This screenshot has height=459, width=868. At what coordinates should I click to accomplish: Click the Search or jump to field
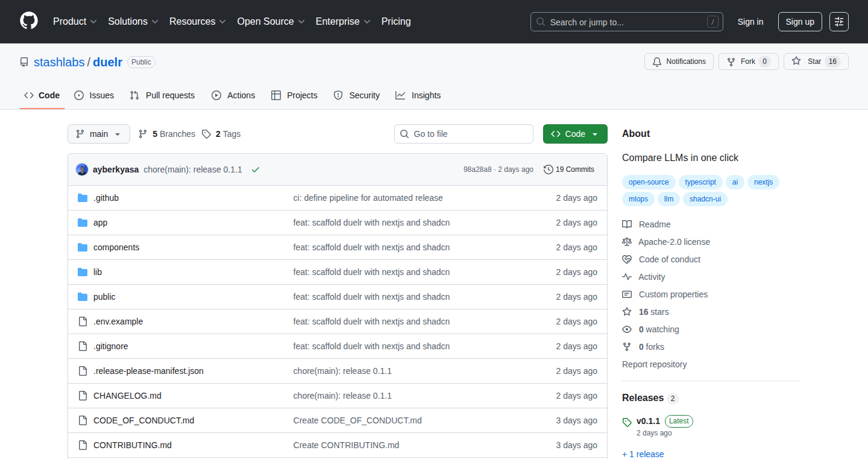pos(627,22)
